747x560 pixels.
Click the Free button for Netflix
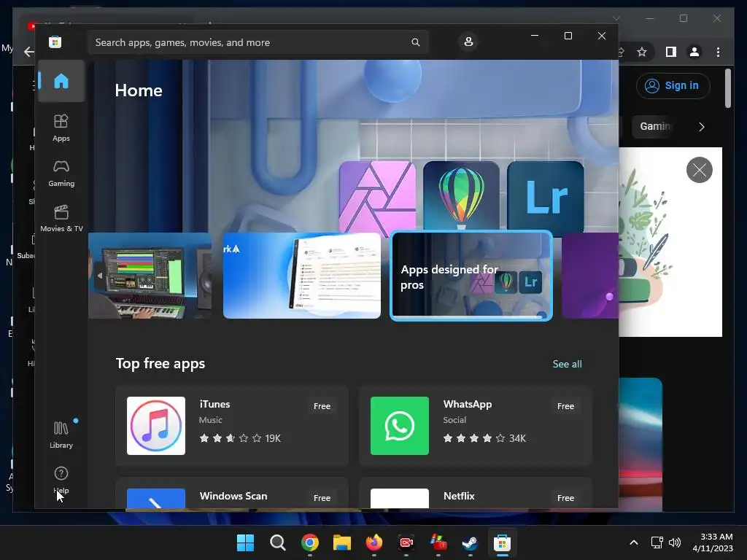coord(565,497)
